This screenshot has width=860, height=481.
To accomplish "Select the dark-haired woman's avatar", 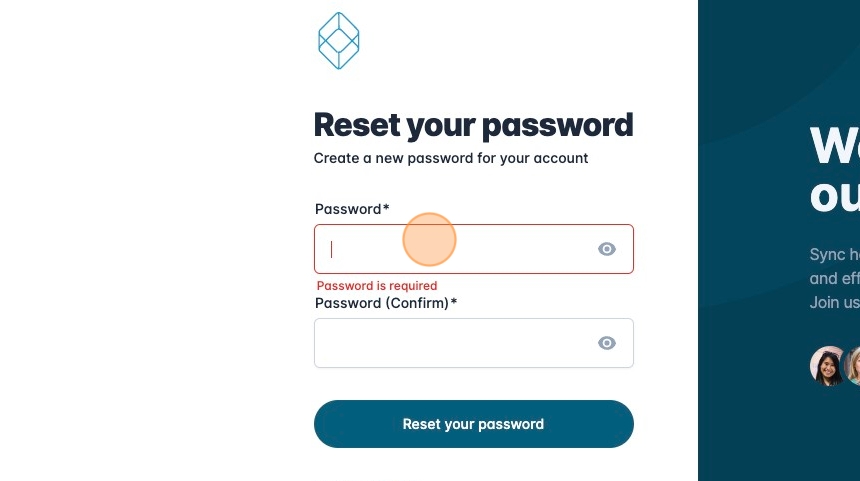I will coord(829,366).
